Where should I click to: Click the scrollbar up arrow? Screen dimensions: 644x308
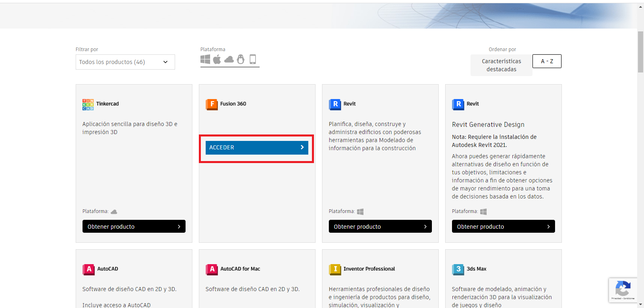(x=640, y=6)
